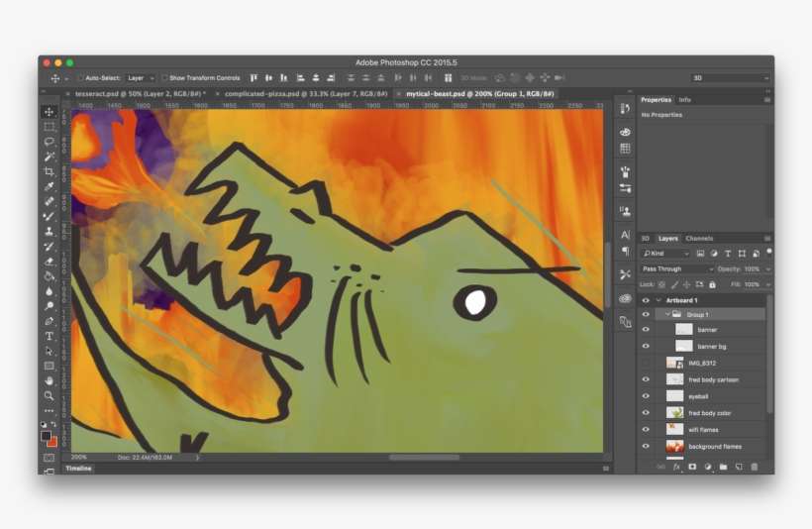This screenshot has width=812, height=529.
Task: Select the Lasso tool
Action: tap(49, 142)
